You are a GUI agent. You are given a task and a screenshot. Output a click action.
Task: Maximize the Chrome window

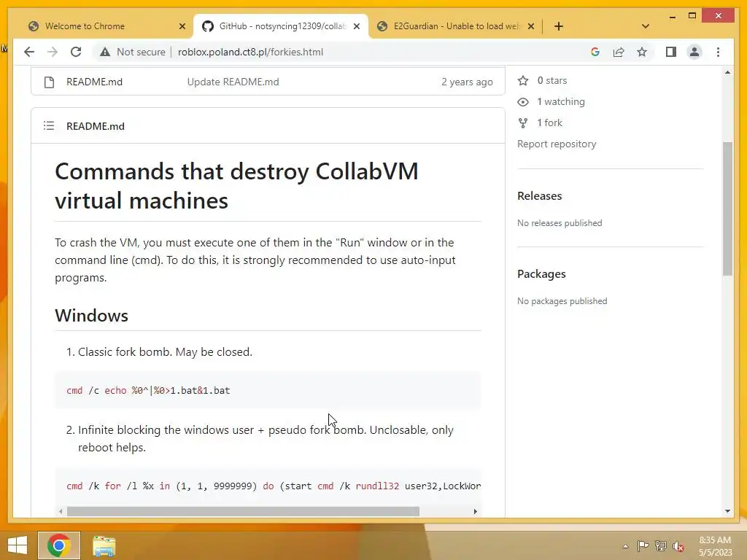pos(692,16)
